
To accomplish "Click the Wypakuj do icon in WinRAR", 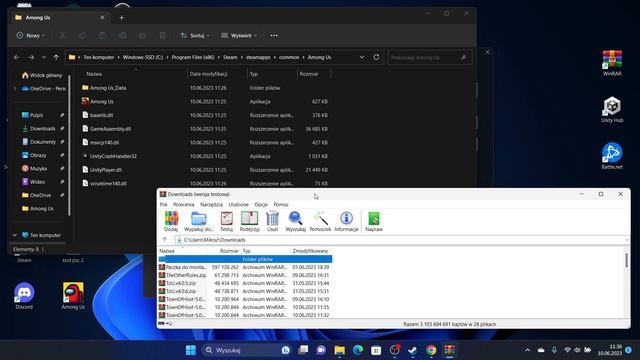I will [199, 222].
